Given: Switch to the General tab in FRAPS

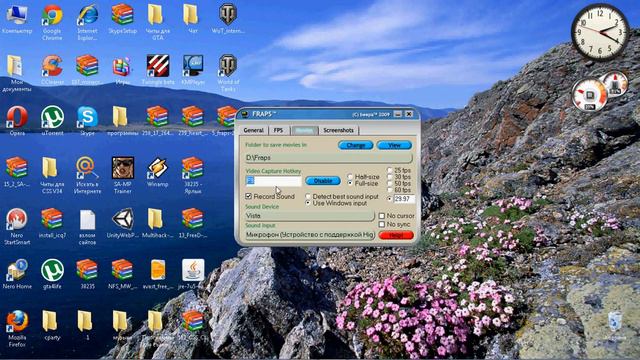Looking at the screenshot, I should 253,130.
